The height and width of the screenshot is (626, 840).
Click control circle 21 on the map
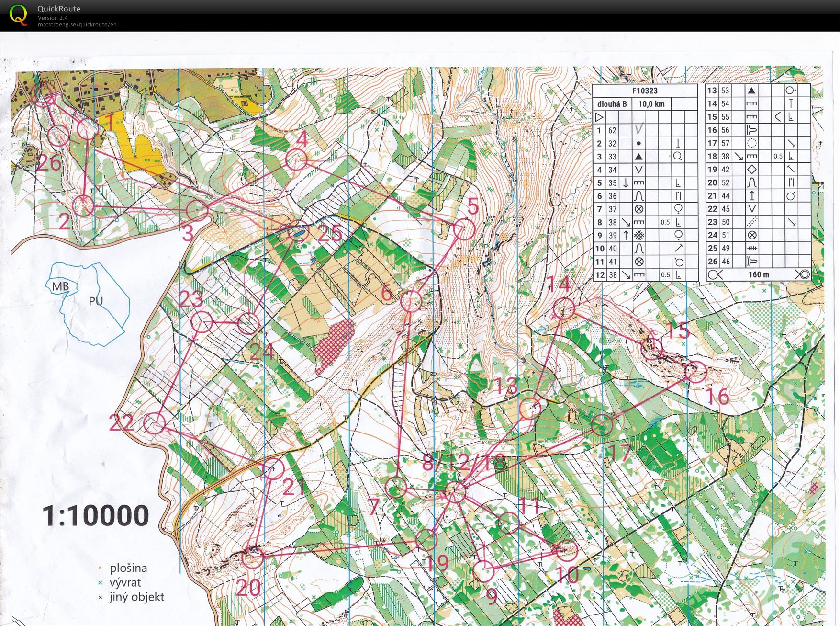pyautogui.click(x=274, y=468)
